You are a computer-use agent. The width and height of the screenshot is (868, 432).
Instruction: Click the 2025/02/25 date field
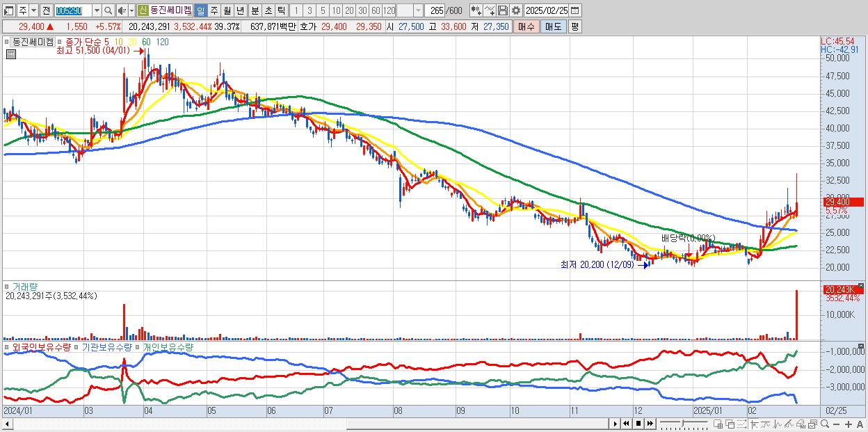tap(546, 10)
